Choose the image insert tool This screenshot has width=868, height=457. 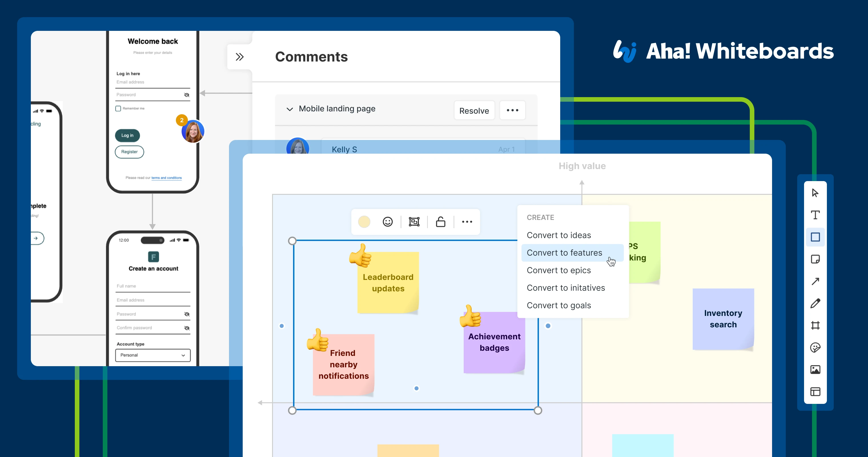815,369
